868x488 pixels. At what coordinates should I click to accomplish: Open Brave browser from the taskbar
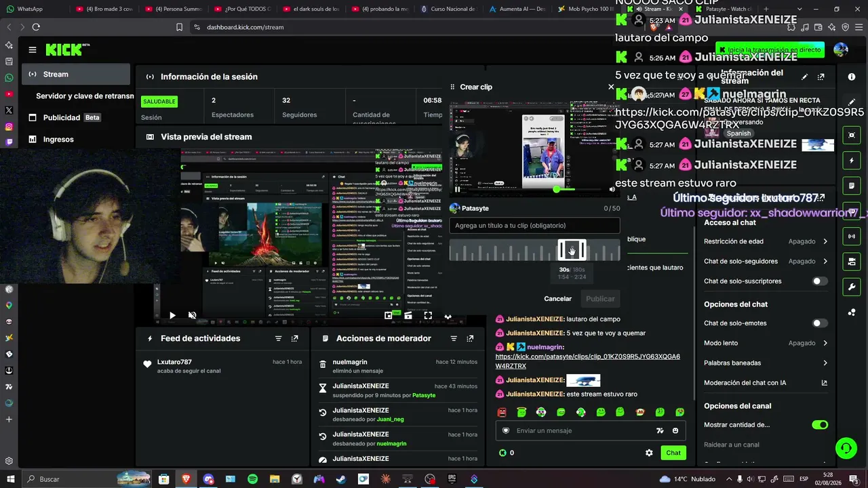[186, 479]
